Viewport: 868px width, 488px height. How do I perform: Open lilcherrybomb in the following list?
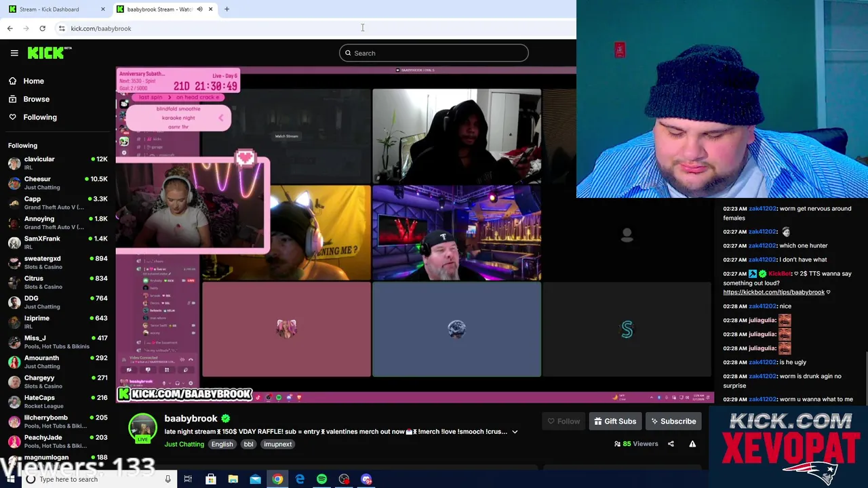(x=58, y=422)
